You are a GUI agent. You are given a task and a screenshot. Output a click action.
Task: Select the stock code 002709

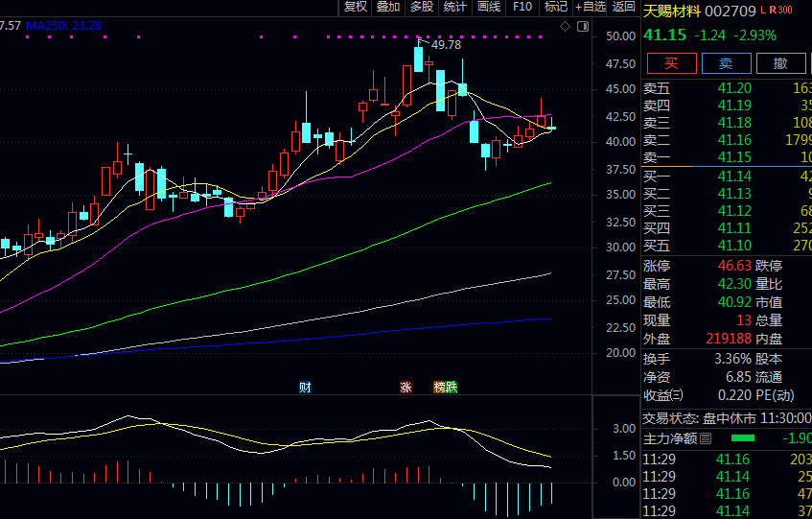pyautogui.click(x=731, y=11)
